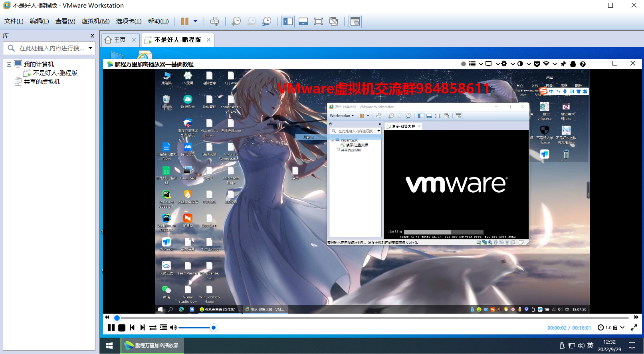Screen dimensions: 644x354
Task: Mute the player volume speaker
Action: click(173, 328)
